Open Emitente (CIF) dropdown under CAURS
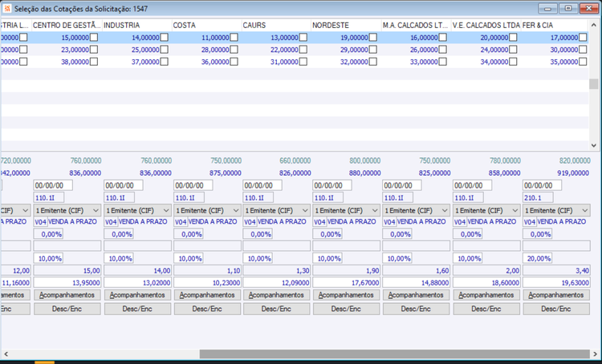This screenshot has height=364, width=602. point(276,211)
